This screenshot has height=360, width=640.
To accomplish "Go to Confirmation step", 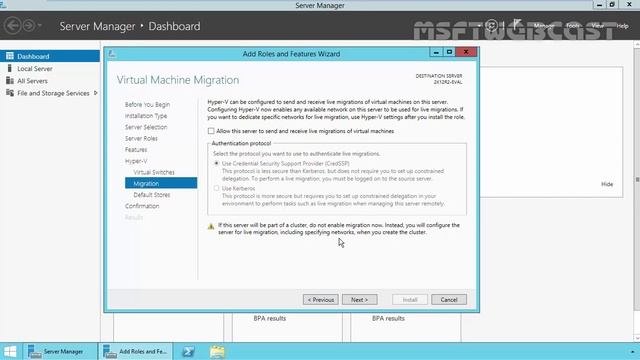I will click(x=142, y=206).
